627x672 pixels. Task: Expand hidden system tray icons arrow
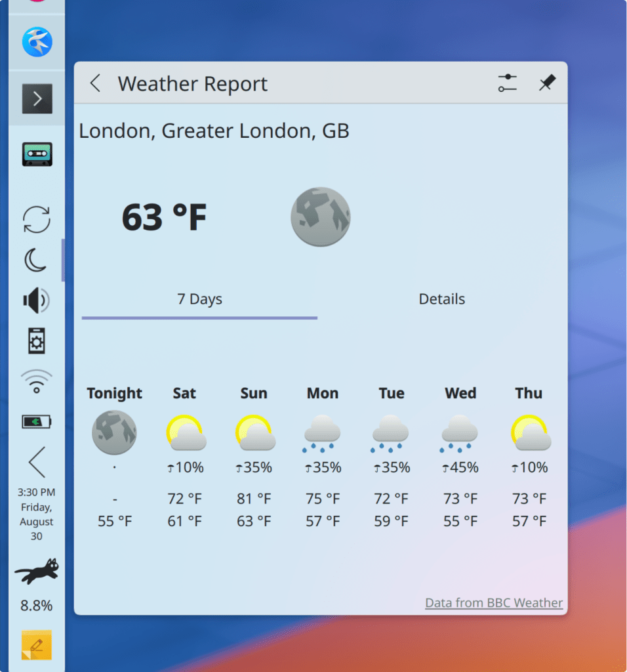(x=37, y=462)
